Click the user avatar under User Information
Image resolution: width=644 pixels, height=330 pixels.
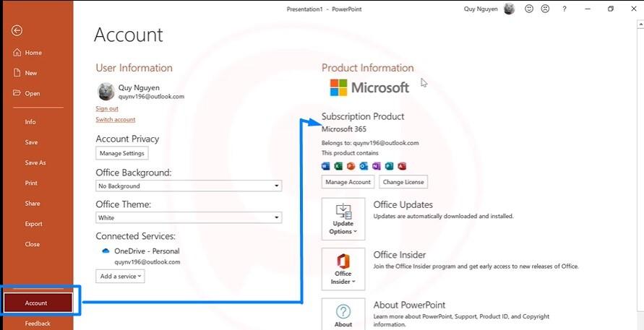pyautogui.click(x=106, y=91)
